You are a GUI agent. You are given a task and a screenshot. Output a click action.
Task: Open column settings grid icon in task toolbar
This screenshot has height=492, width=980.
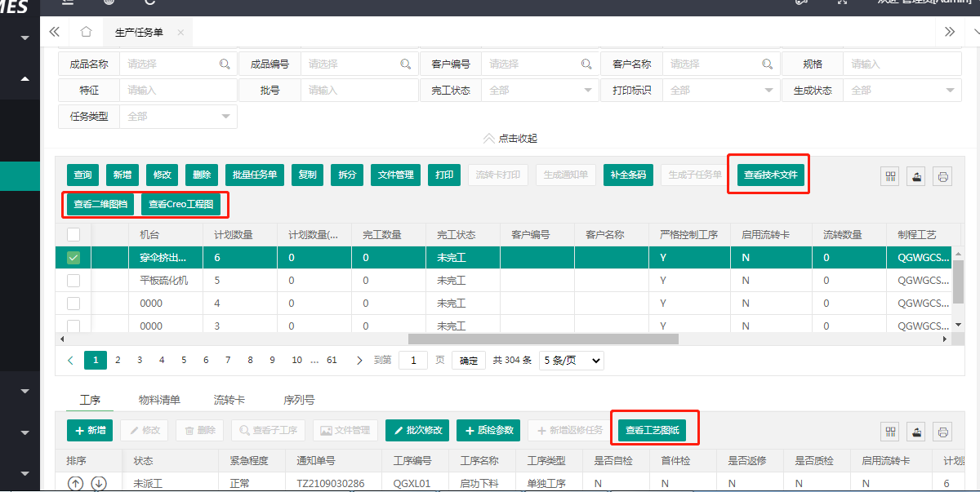(x=890, y=177)
